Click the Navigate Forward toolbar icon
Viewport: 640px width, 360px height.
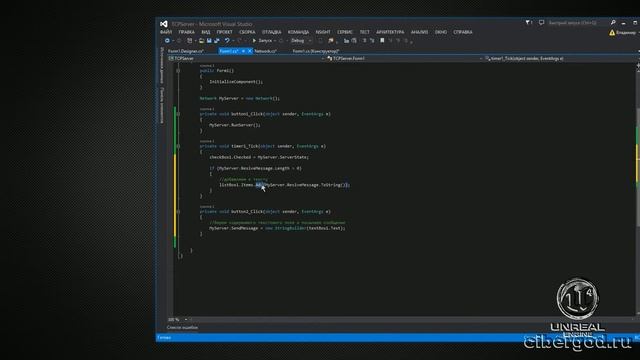coord(179,41)
